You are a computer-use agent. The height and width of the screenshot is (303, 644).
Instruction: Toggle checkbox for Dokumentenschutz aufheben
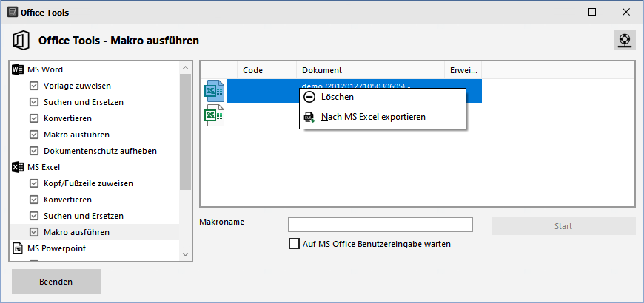coord(34,151)
